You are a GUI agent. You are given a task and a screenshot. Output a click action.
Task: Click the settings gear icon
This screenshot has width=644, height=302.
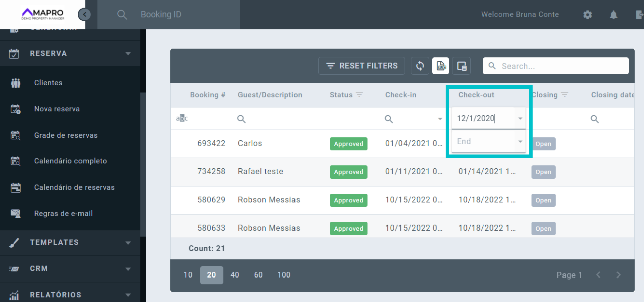point(587,15)
